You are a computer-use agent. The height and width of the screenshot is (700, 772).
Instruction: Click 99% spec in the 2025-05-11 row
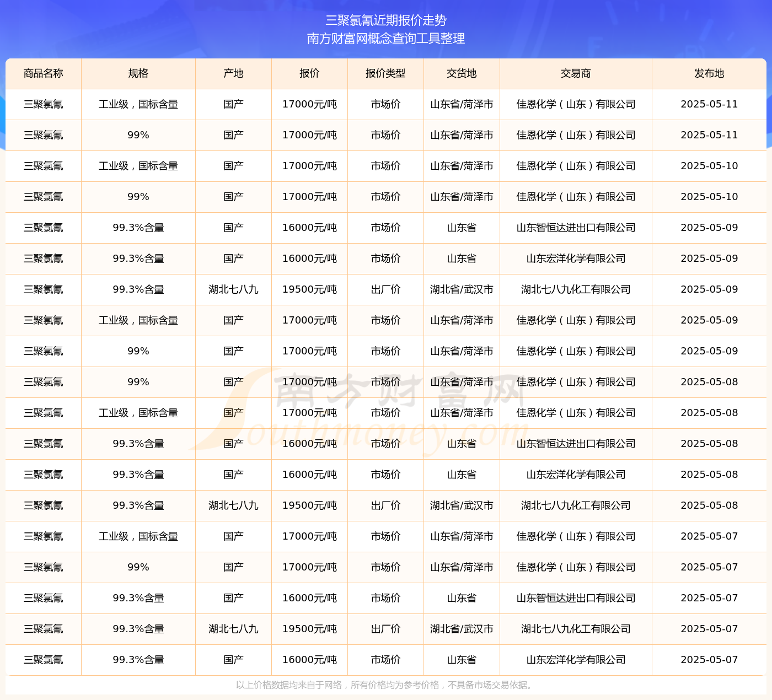(138, 135)
